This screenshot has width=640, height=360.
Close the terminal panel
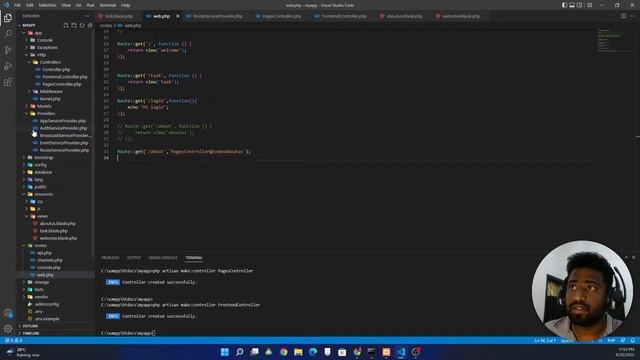coord(633,258)
